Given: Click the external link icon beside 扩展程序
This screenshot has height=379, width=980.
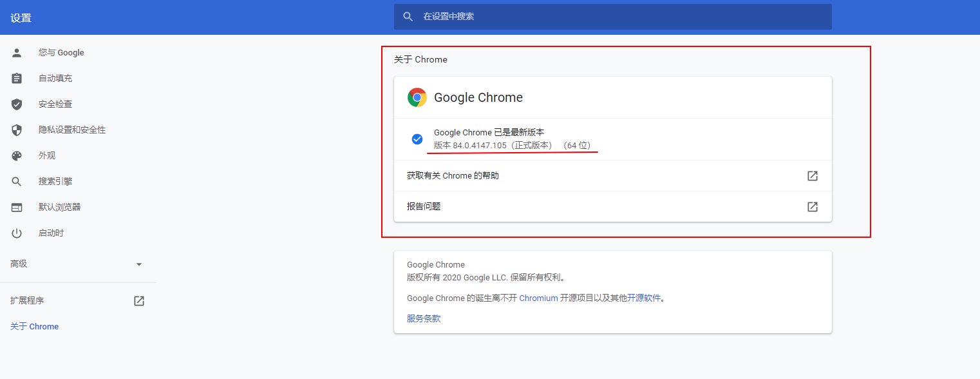Looking at the screenshot, I should [139, 300].
